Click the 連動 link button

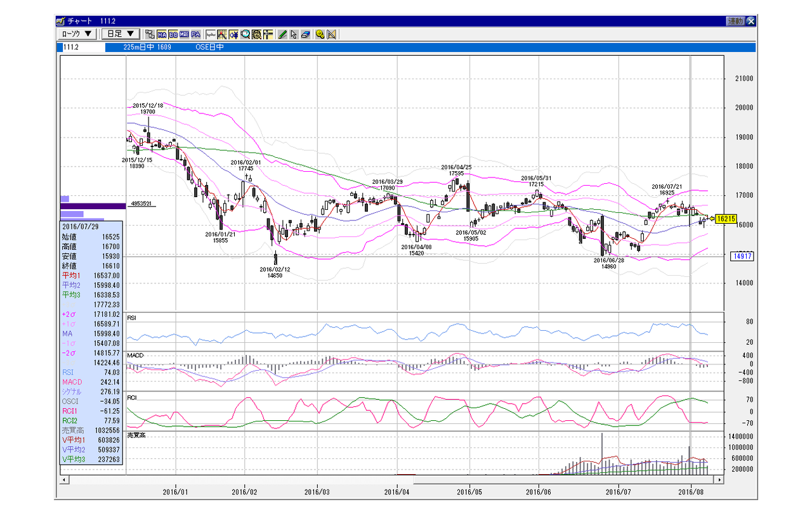[x=735, y=21]
